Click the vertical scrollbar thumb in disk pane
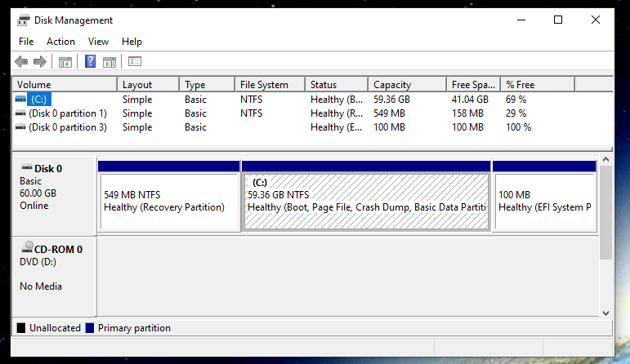 [x=605, y=212]
